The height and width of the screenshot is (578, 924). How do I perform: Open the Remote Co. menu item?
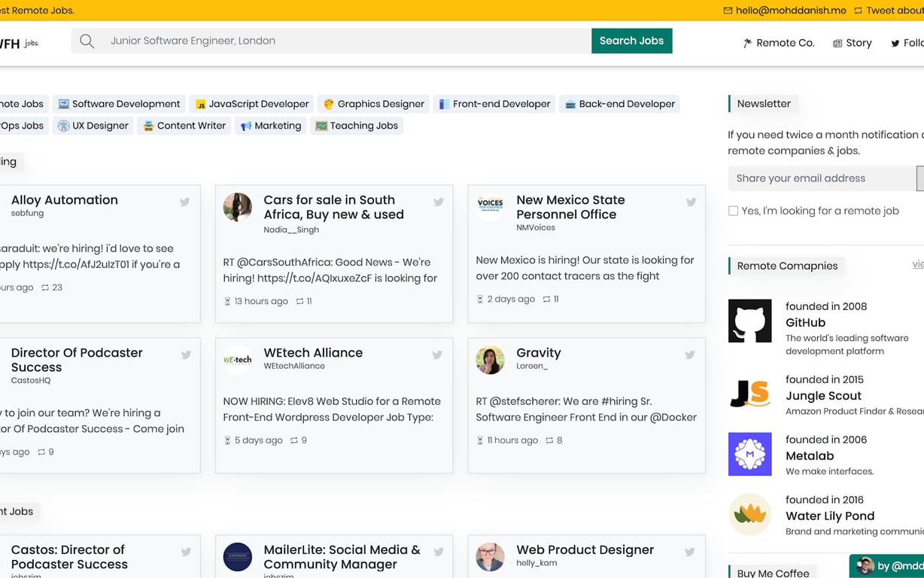pos(779,43)
